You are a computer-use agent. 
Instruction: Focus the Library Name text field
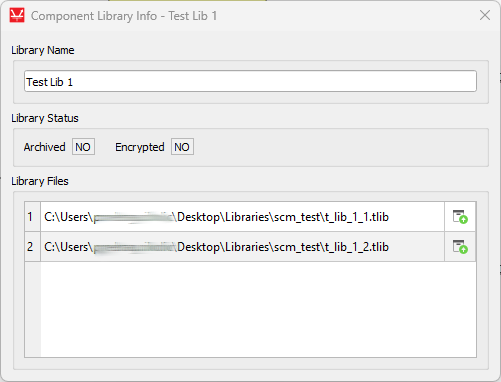point(250,81)
